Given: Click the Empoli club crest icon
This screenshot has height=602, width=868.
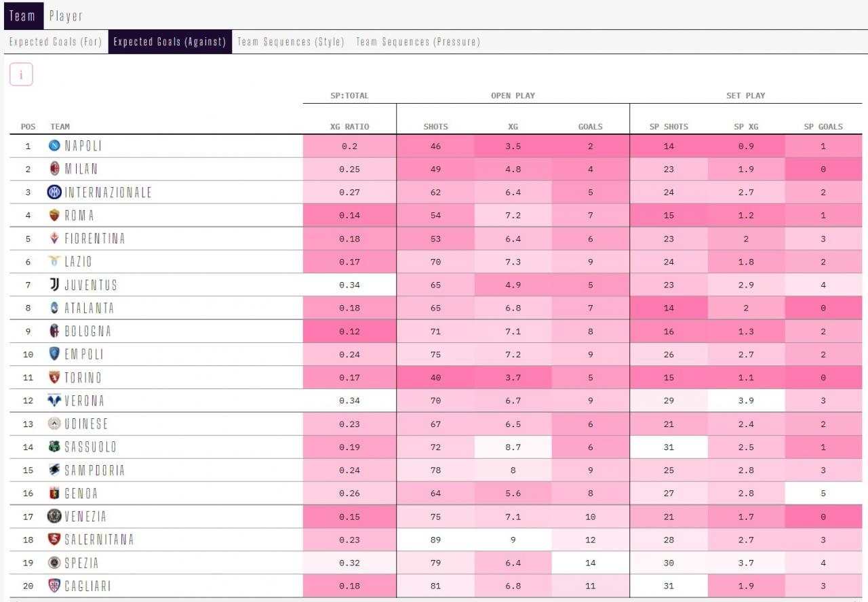Looking at the screenshot, I should (54, 354).
